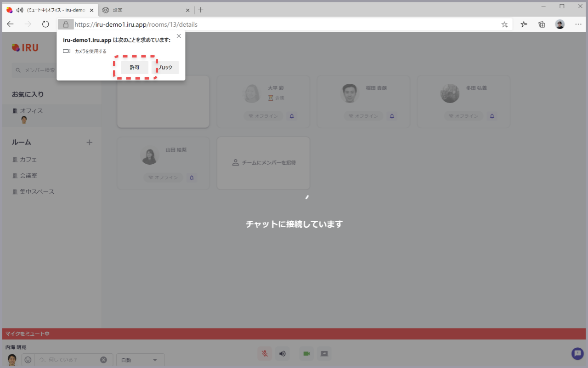Viewport: 588px width, 368px height.
Task: Reload the page with the refresh icon
Action: click(45, 24)
